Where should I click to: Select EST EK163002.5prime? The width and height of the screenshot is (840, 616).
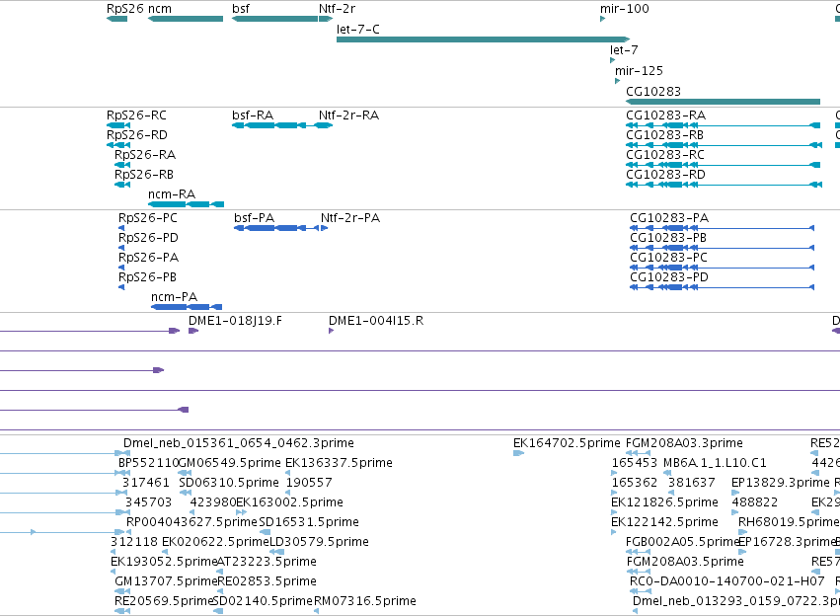289,502
